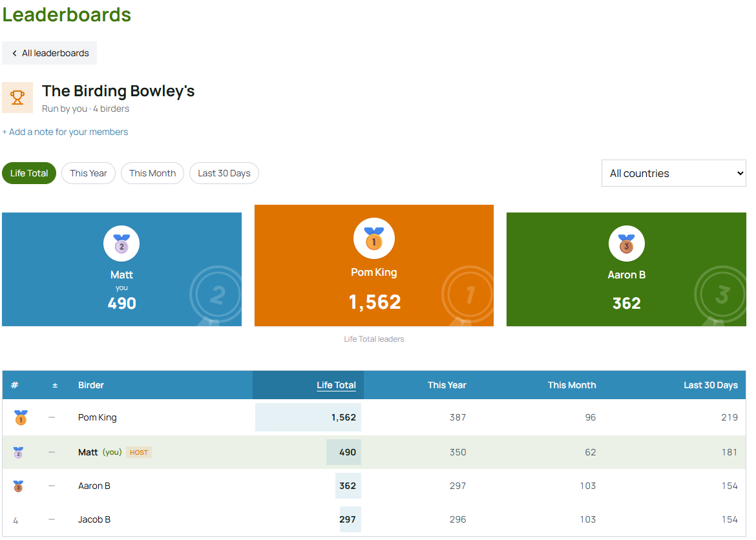Click Aaron B's name in the table
The width and height of the screenshot is (756, 540).
click(94, 486)
